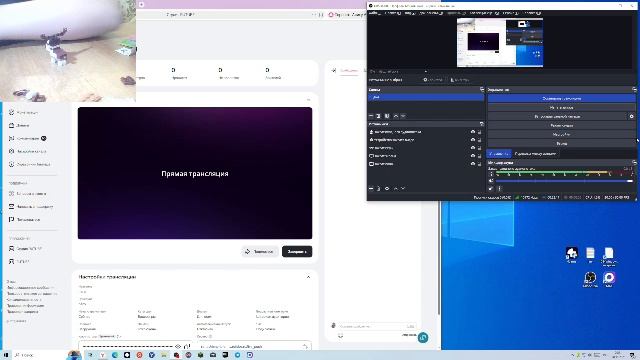The width and height of the screenshot is (640, 360).
Task: Open advanced audio properties gear under mixer
Action: click(x=491, y=189)
